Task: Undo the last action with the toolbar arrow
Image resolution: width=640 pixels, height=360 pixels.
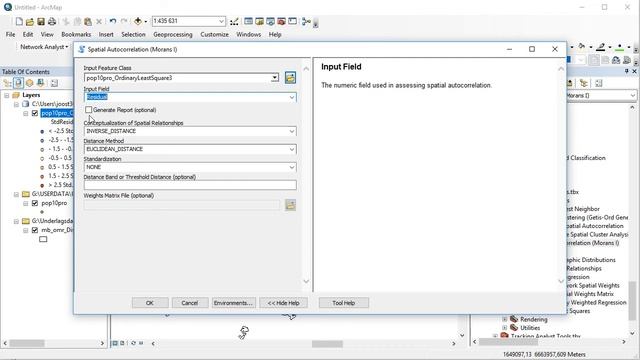Action: click(x=113, y=21)
